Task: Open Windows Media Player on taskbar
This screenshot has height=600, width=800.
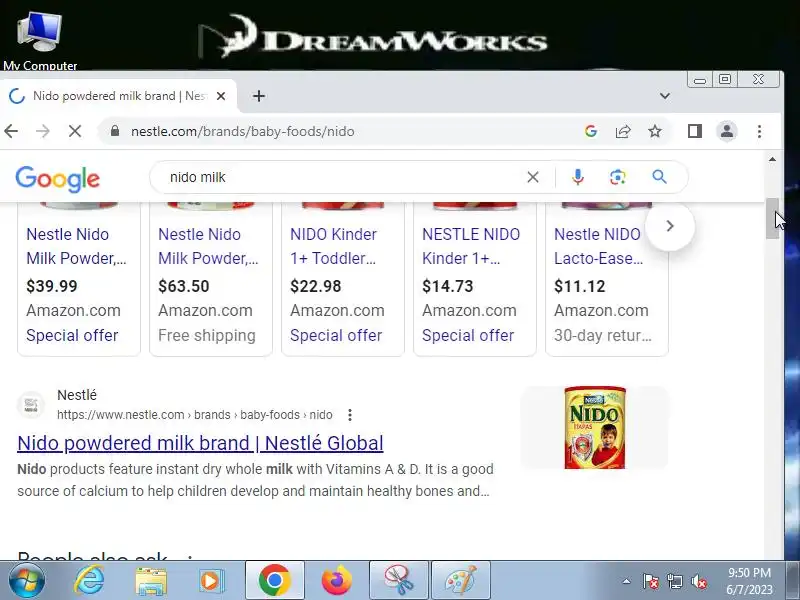Action: point(210,581)
